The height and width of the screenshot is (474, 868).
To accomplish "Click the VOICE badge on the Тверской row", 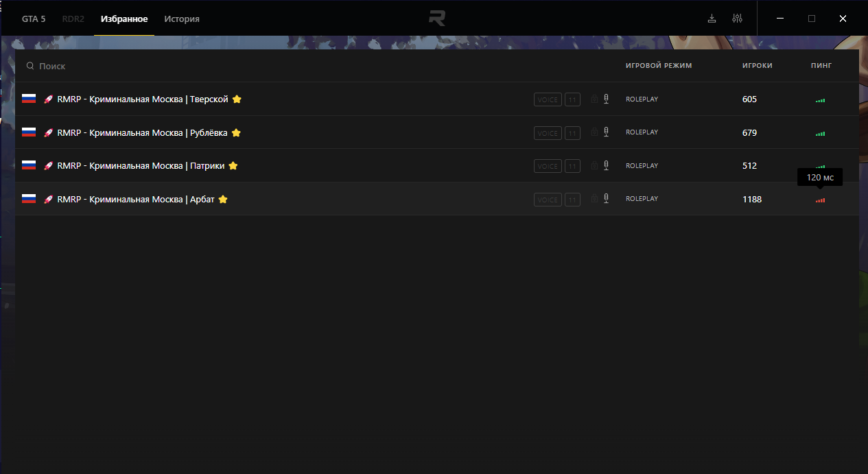I will click(x=548, y=99).
